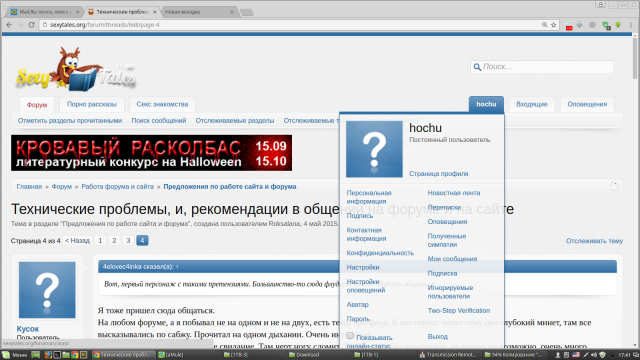
Task: Close the Mail.Ru tab
Action: [x=78, y=12]
